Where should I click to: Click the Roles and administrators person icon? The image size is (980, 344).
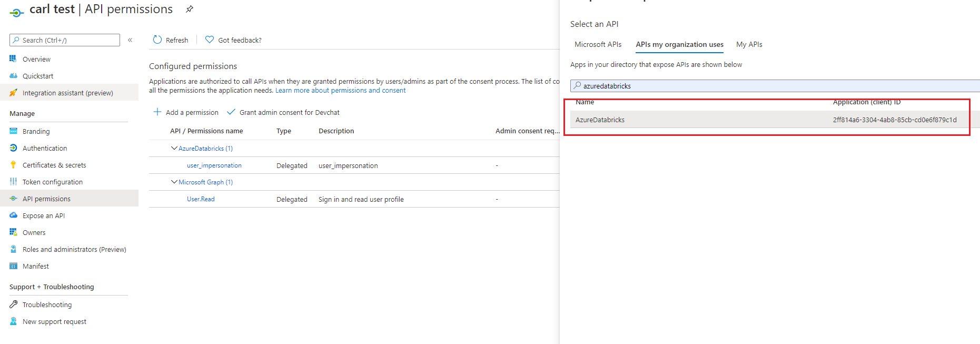13,249
